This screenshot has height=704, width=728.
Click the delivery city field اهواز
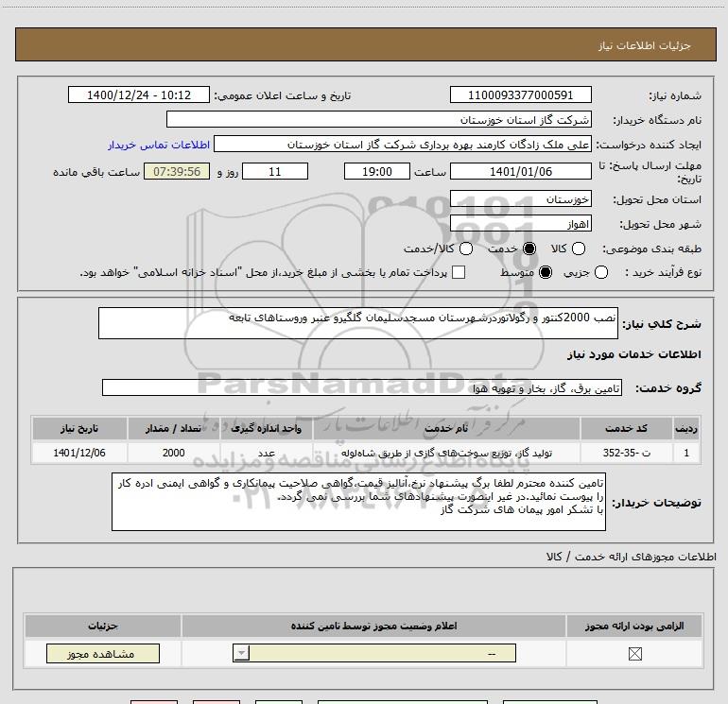click(520, 223)
